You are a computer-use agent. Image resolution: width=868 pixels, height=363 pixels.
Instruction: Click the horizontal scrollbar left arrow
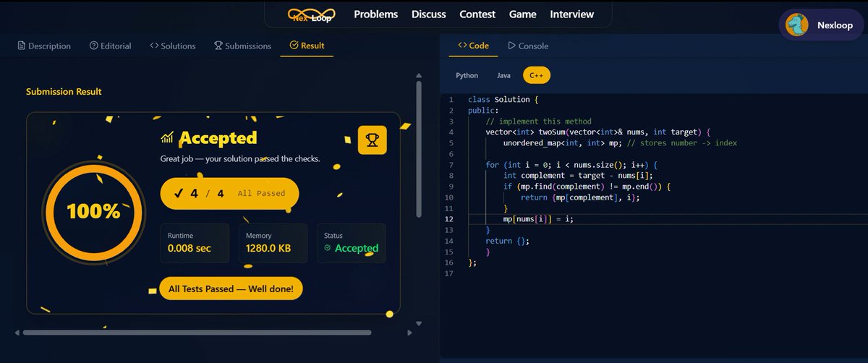(x=17, y=333)
